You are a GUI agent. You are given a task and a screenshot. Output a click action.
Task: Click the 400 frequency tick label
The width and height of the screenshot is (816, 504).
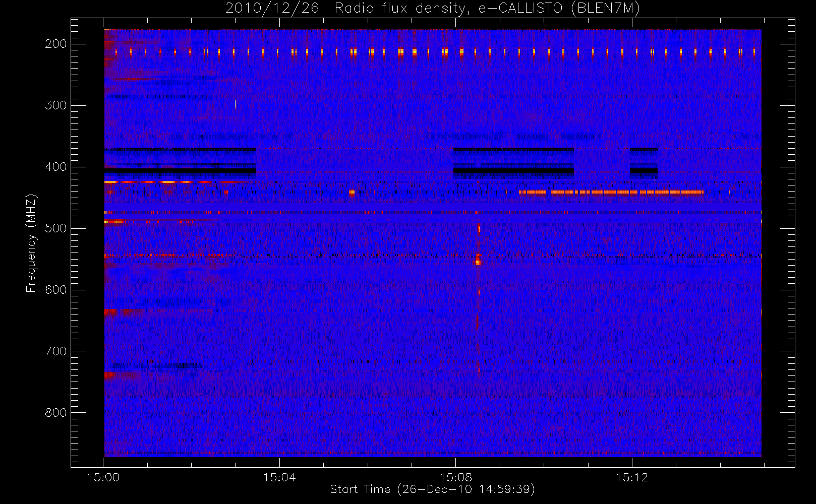(56, 167)
